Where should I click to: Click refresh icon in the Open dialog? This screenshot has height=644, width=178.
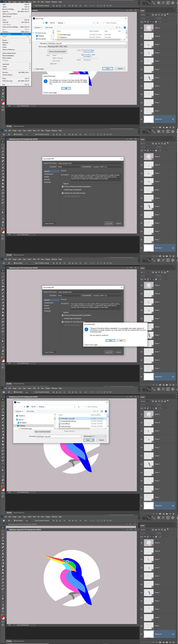click(x=79, y=406)
